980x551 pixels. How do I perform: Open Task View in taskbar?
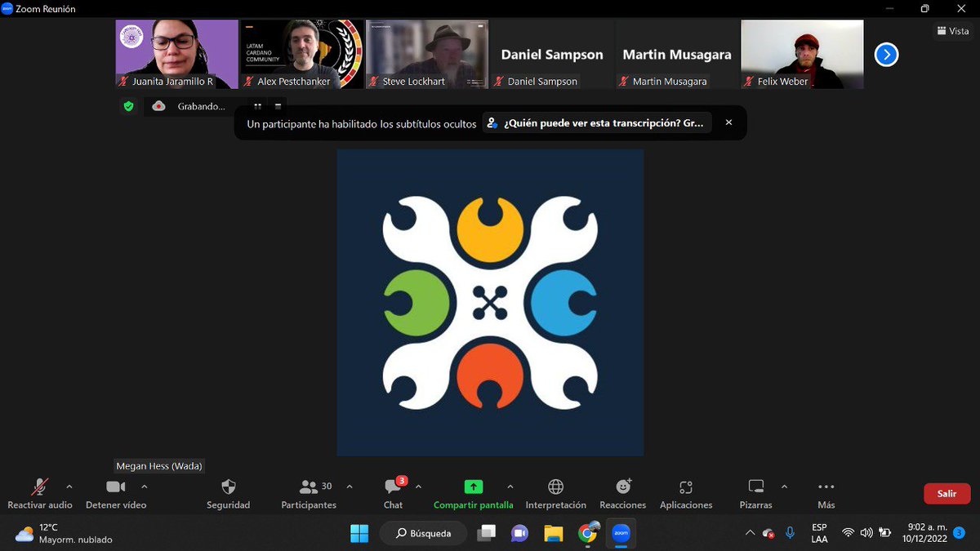pyautogui.click(x=486, y=534)
